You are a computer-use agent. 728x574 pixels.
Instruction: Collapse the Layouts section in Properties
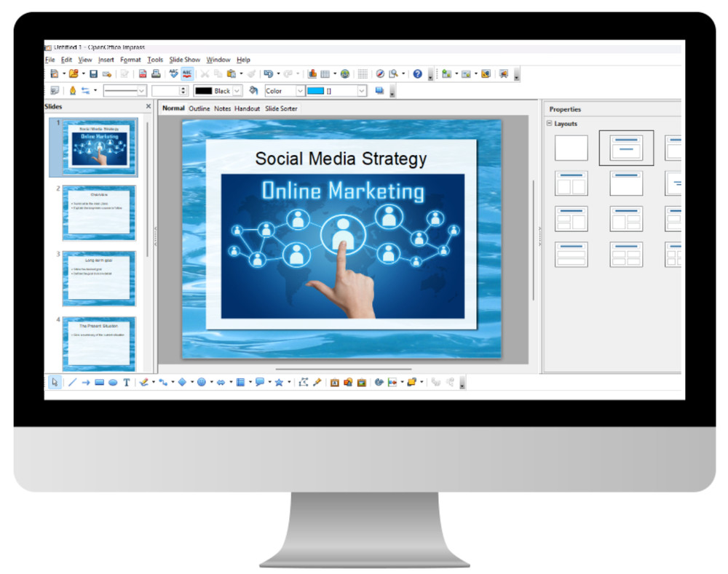click(x=550, y=124)
